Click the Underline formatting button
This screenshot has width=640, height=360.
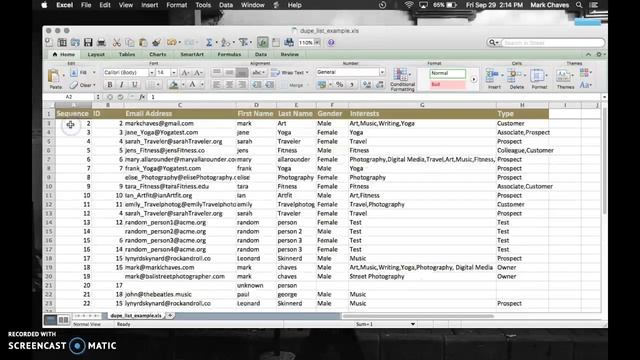(134, 85)
